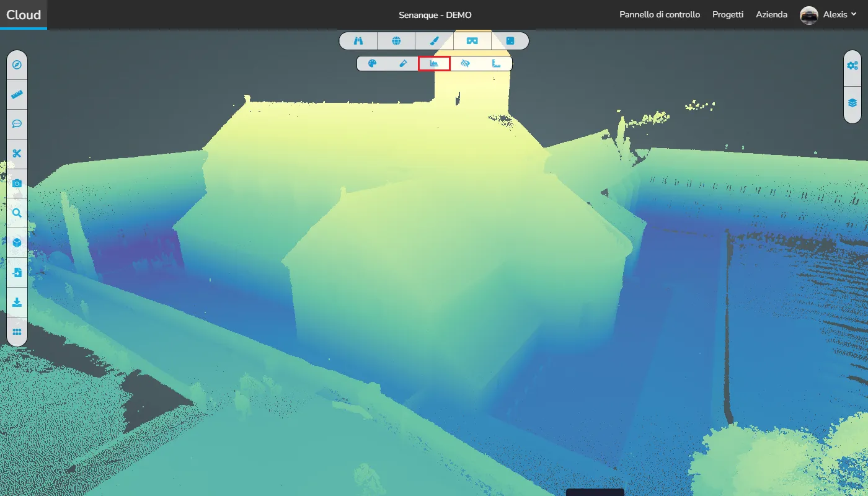Open the grid apps menu icon
868x496 pixels.
[x=17, y=332]
